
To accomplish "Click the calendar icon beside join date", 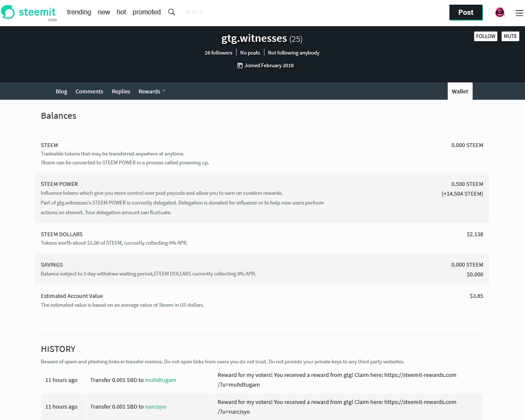I will (x=240, y=65).
